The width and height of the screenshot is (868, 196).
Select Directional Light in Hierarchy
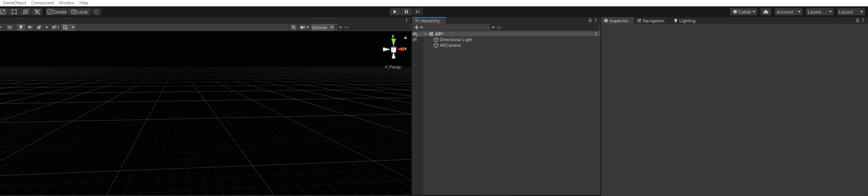point(456,40)
